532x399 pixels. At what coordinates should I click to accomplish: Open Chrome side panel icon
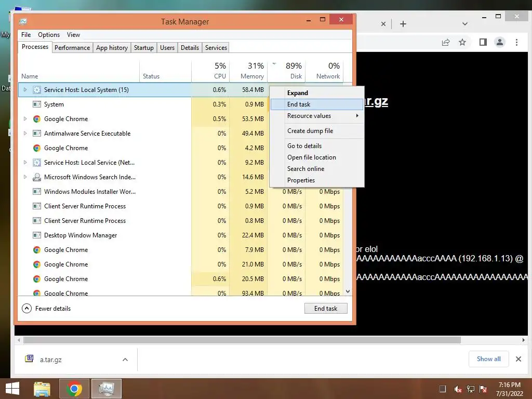tap(483, 42)
